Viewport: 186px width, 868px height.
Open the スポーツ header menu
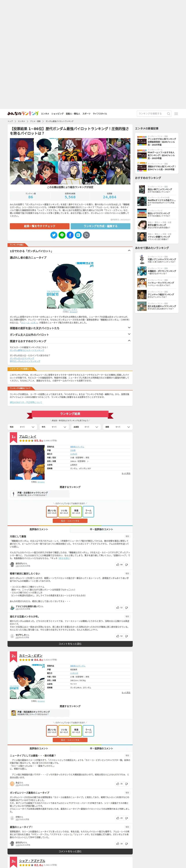tap(86, 114)
